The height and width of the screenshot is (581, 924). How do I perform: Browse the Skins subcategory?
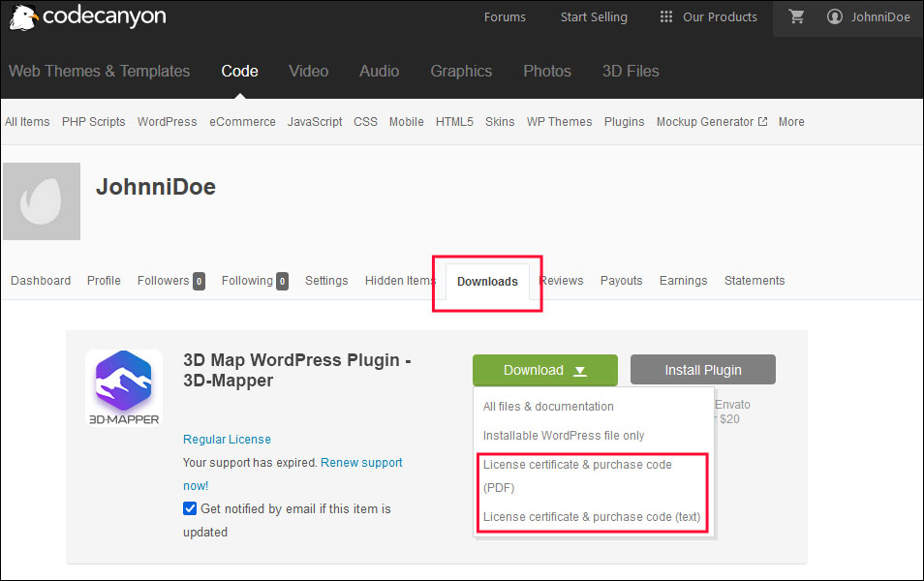pos(500,121)
